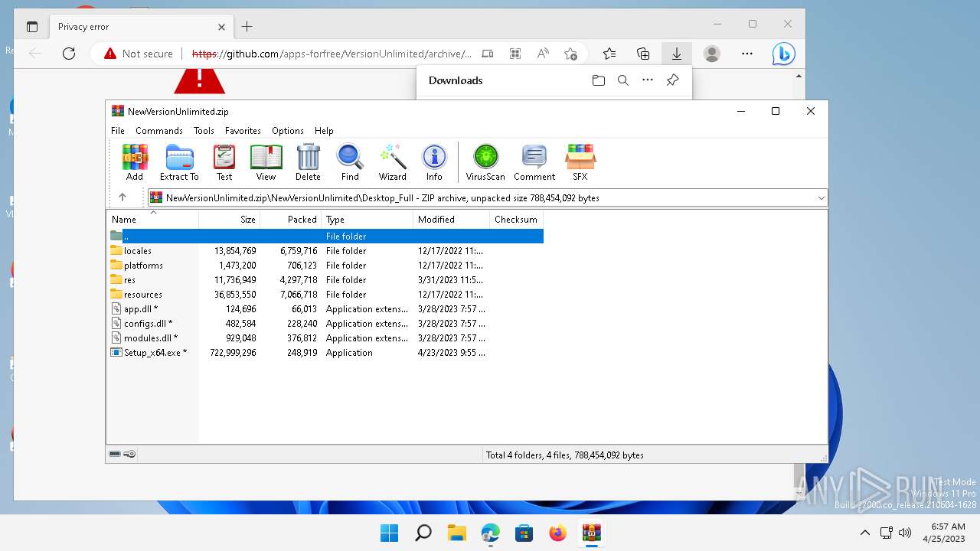Image resolution: width=980 pixels, height=551 pixels.
Task: Open Firefox from the taskbar
Action: (x=558, y=533)
